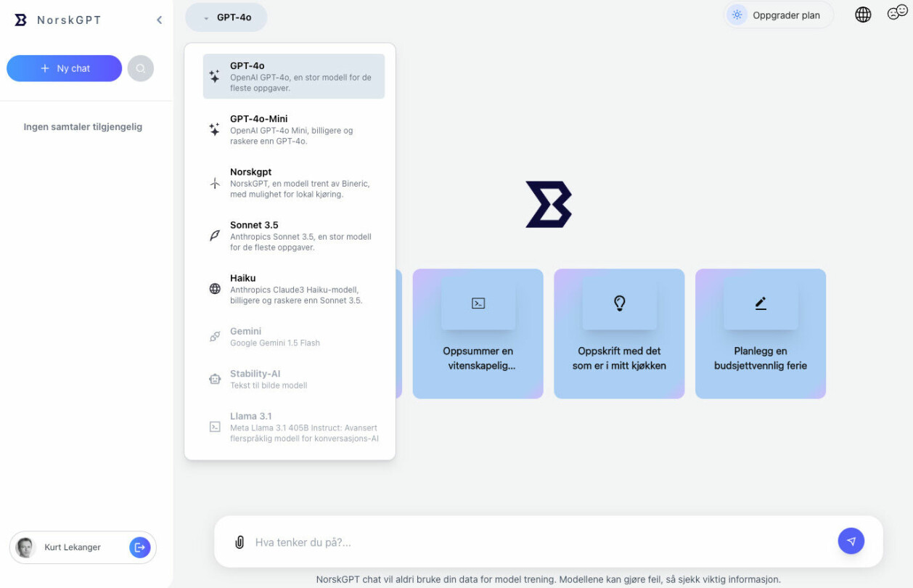Click the sparkle icon beside GPT-4o-Mini
The image size is (913, 588).
215,129
